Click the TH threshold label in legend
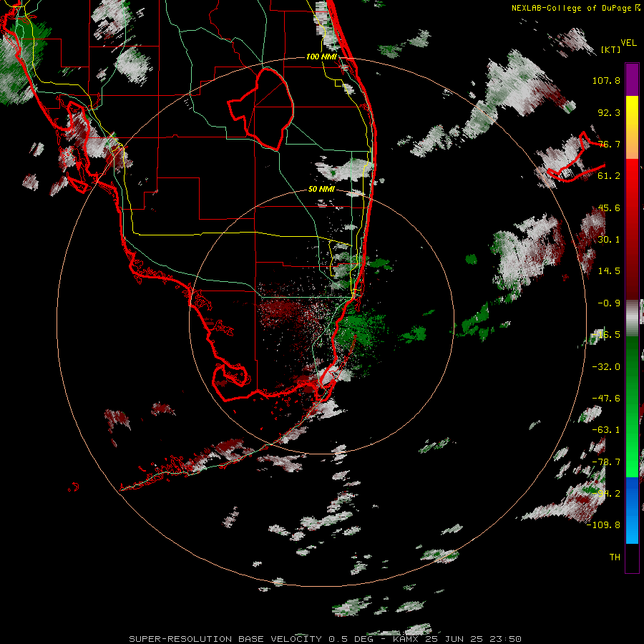 point(615,557)
